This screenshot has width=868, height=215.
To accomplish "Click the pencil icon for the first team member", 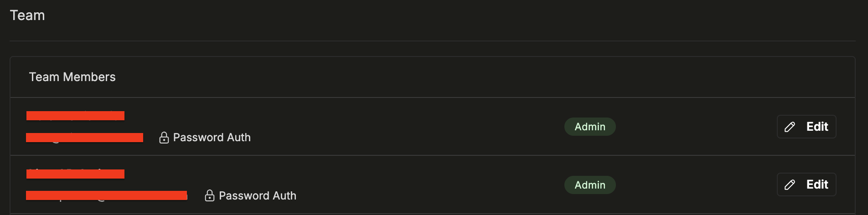I will 790,127.
